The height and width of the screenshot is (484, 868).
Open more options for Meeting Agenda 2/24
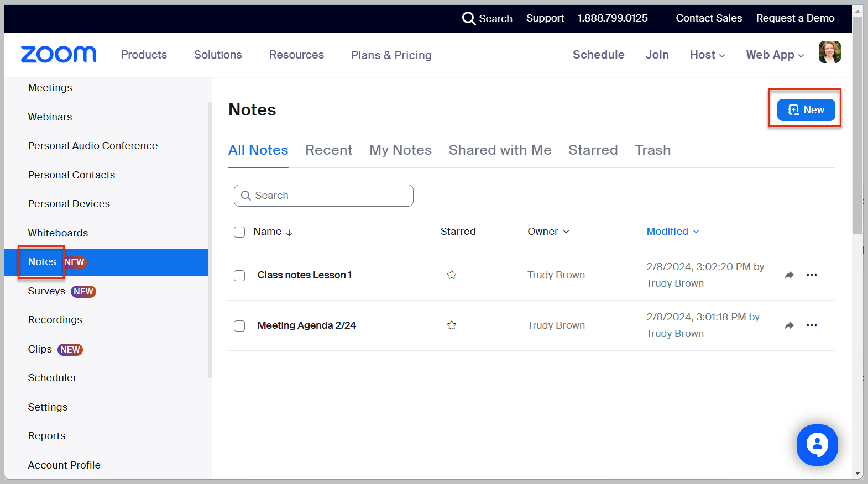(812, 325)
